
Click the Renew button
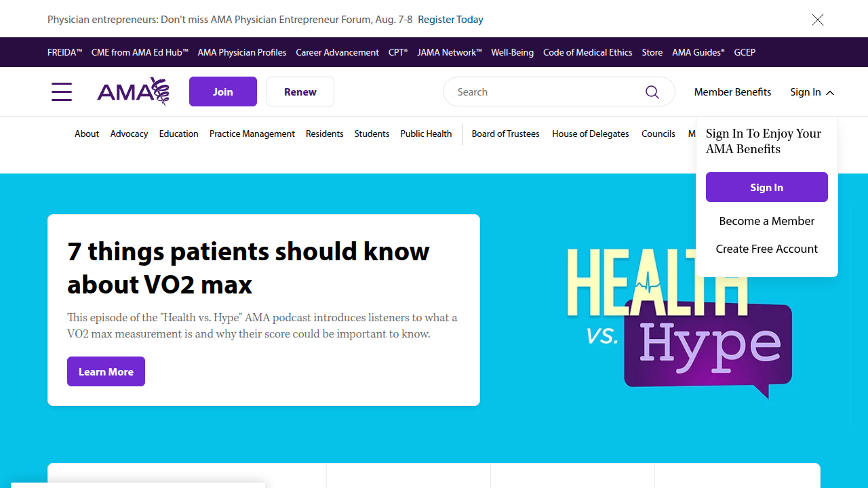(300, 91)
